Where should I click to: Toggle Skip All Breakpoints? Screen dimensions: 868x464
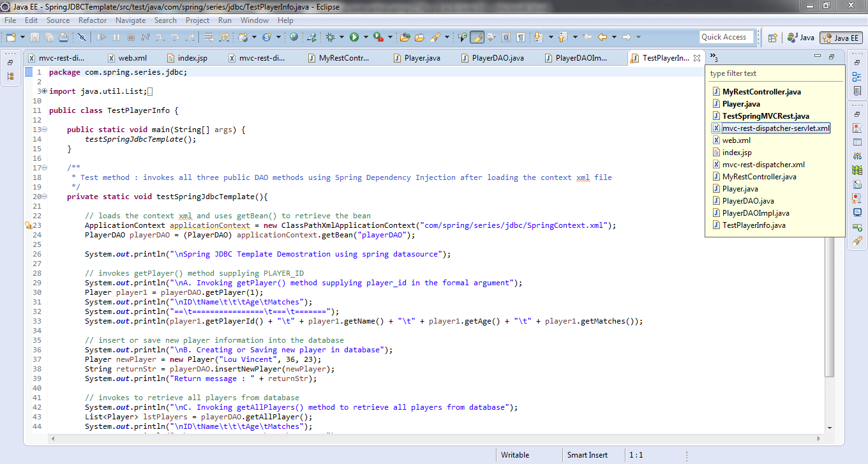[80, 36]
